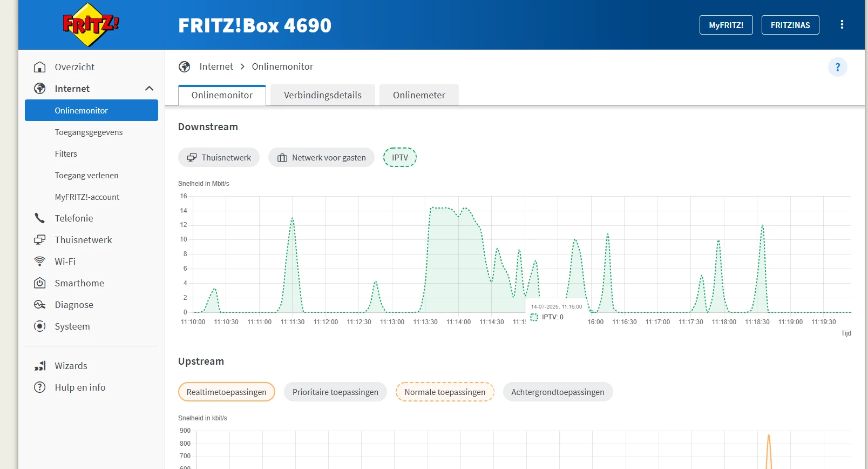This screenshot has width=868, height=469.
Task: Click the help question mark icon
Action: click(x=838, y=67)
